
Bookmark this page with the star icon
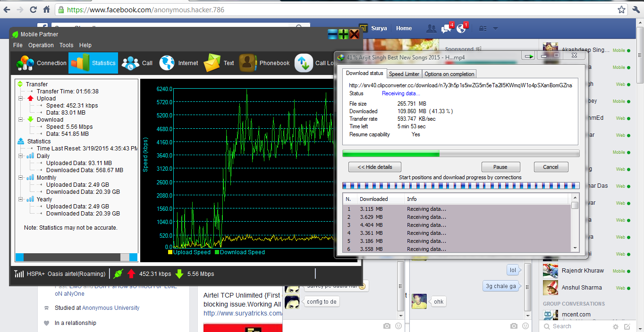click(622, 9)
